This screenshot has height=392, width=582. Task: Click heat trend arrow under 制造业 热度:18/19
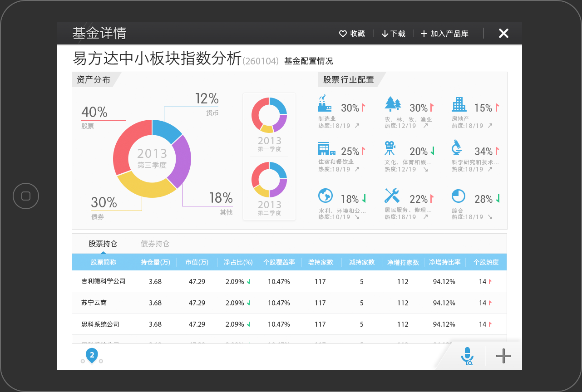[357, 126]
